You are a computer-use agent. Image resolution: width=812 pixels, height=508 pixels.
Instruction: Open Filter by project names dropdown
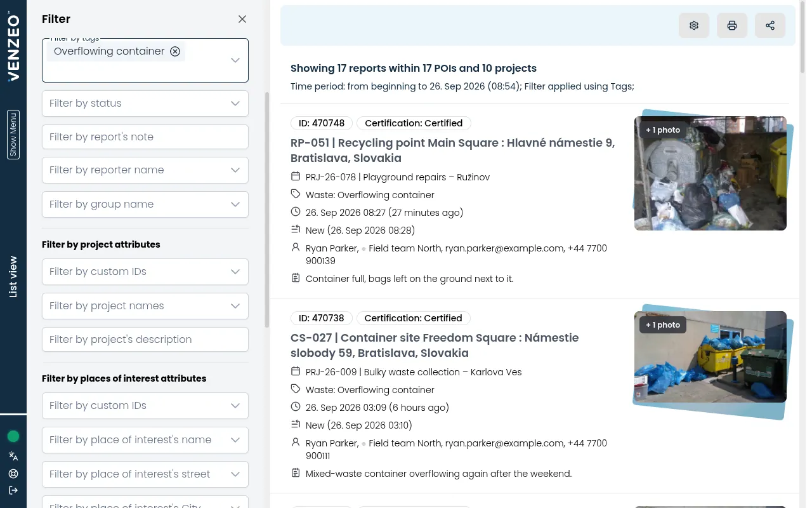145,306
